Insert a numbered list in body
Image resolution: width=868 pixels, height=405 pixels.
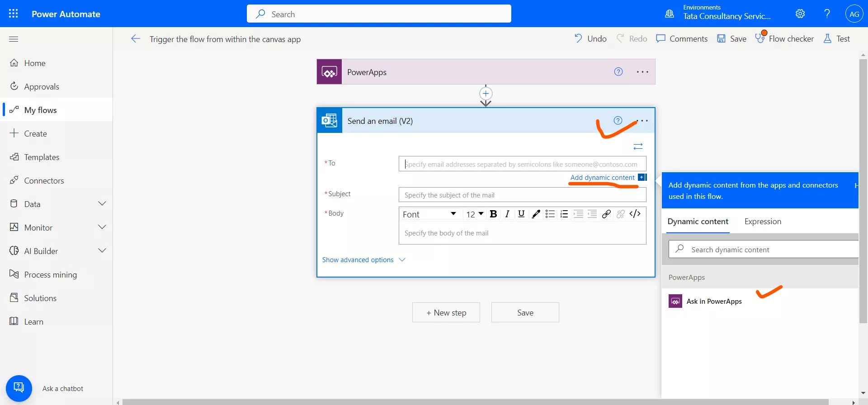point(564,214)
